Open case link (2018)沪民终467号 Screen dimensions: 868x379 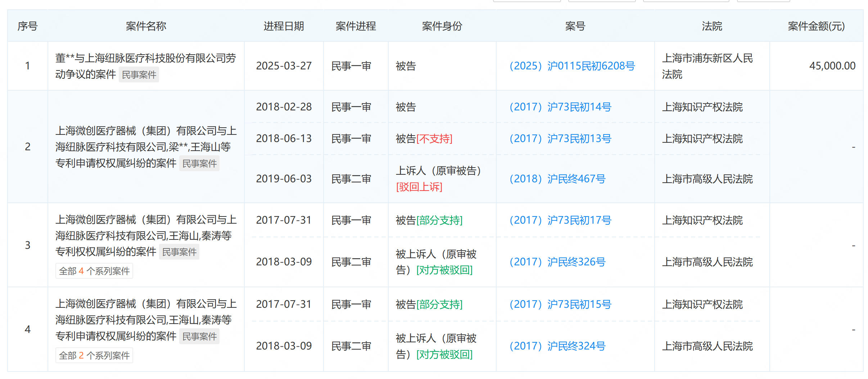557,179
